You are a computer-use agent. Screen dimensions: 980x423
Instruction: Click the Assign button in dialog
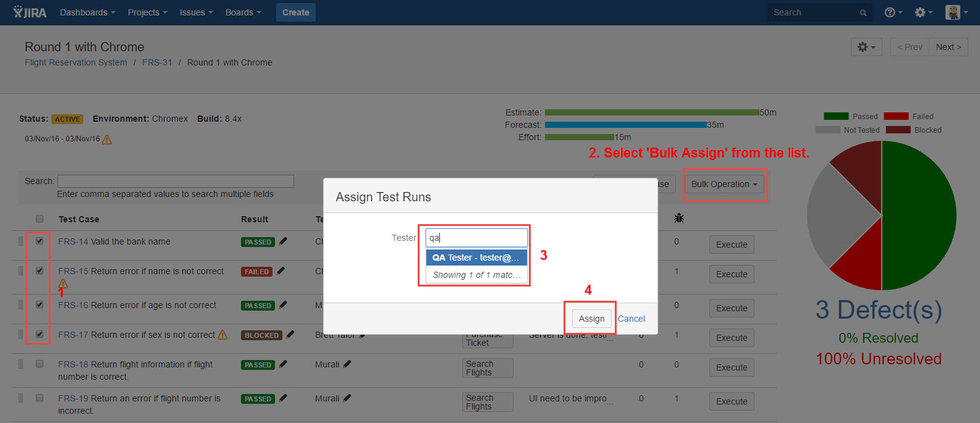[x=591, y=319]
